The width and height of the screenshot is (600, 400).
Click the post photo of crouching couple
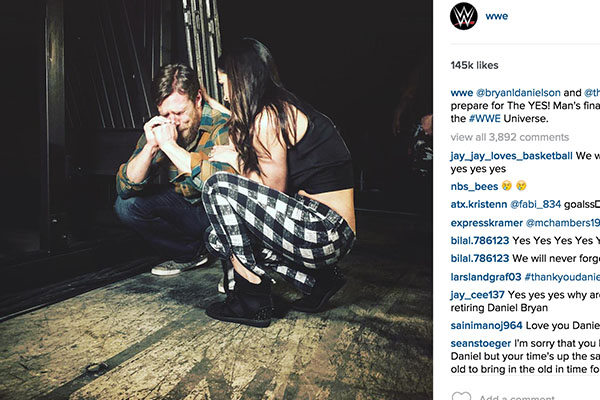pos(216,200)
